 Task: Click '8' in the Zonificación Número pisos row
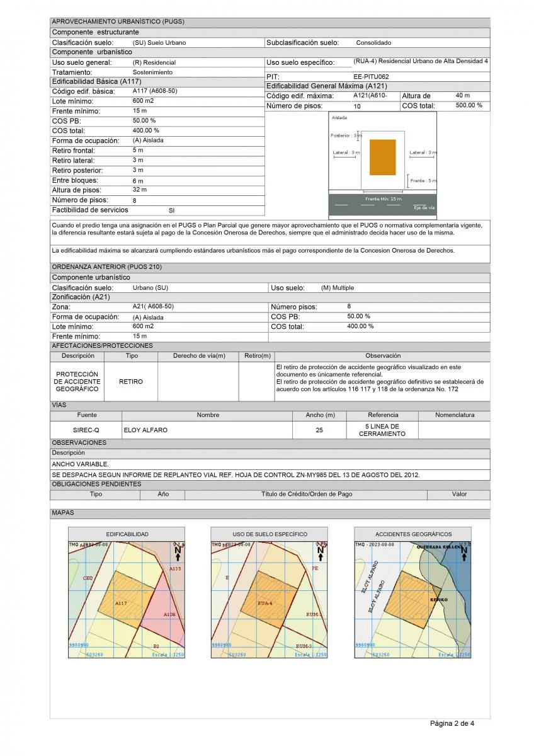point(349,306)
